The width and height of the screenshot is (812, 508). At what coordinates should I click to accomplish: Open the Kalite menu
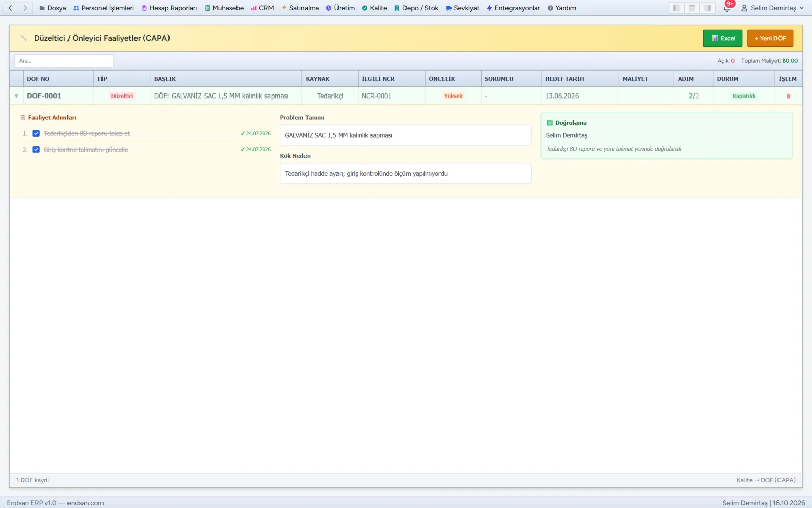click(x=375, y=8)
